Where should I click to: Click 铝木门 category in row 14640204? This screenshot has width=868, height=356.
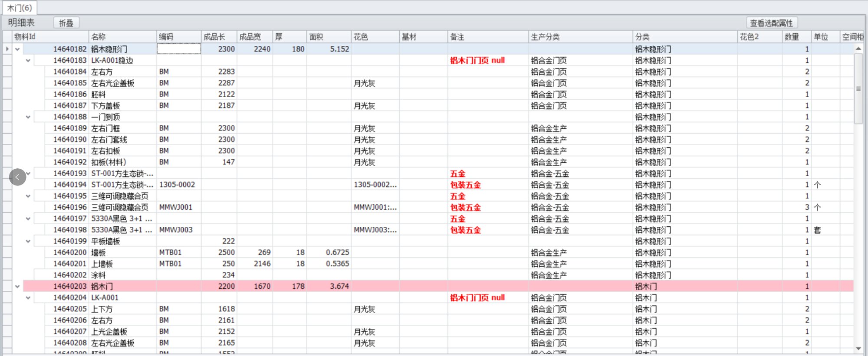(646, 298)
